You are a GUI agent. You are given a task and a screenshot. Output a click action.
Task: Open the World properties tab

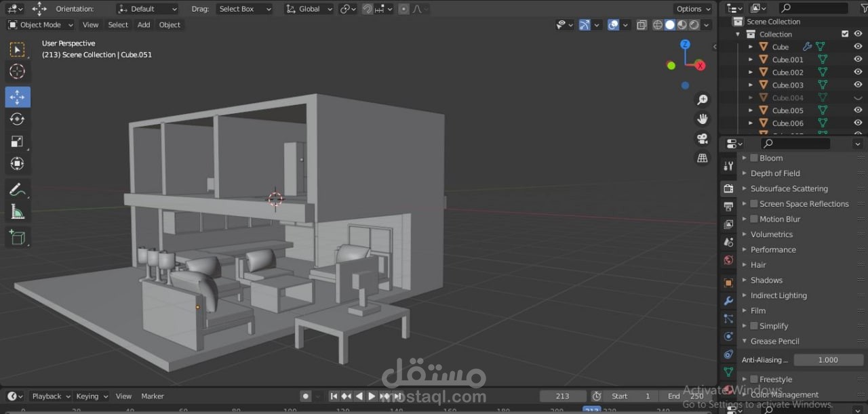pos(728,260)
